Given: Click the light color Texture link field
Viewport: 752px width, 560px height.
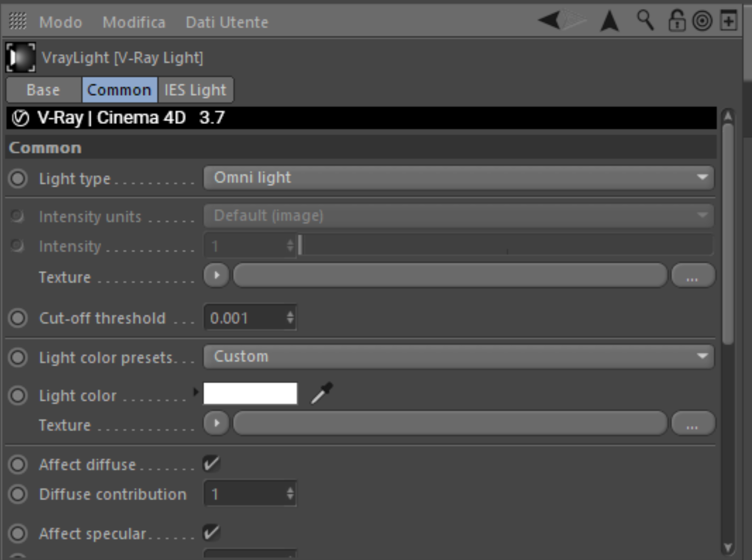Looking at the screenshot, I should pyautogui.click(x=450, y=423).
